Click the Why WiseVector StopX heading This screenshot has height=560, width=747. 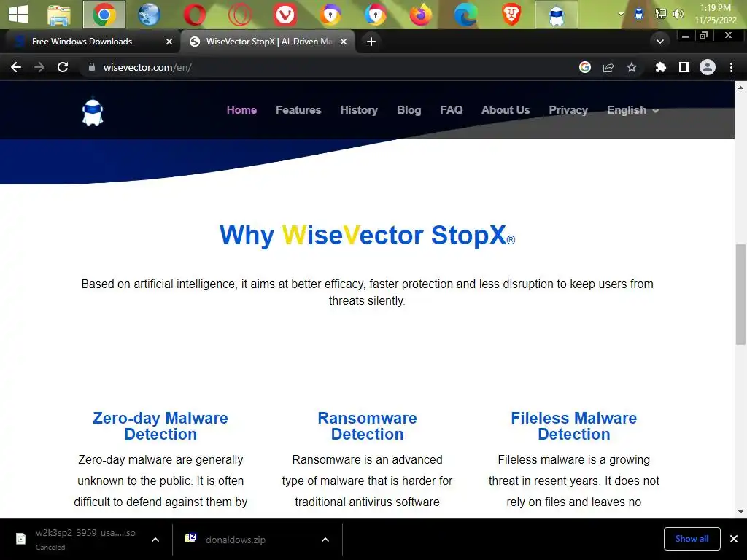coord(367,236)
